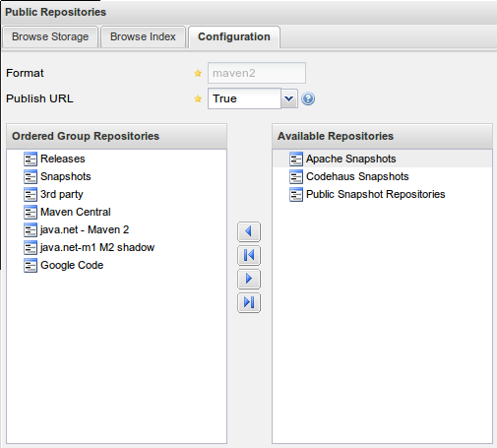Expand the Publish URL dropdown arrow
The height and width of the screenshot is (448, 497).
coord(289,98)
